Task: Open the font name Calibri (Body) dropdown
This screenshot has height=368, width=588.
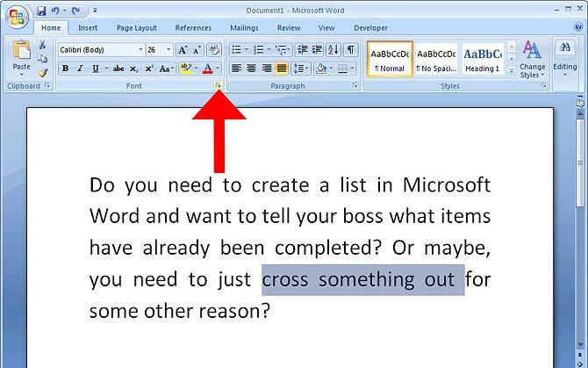Action: point(140,49)
